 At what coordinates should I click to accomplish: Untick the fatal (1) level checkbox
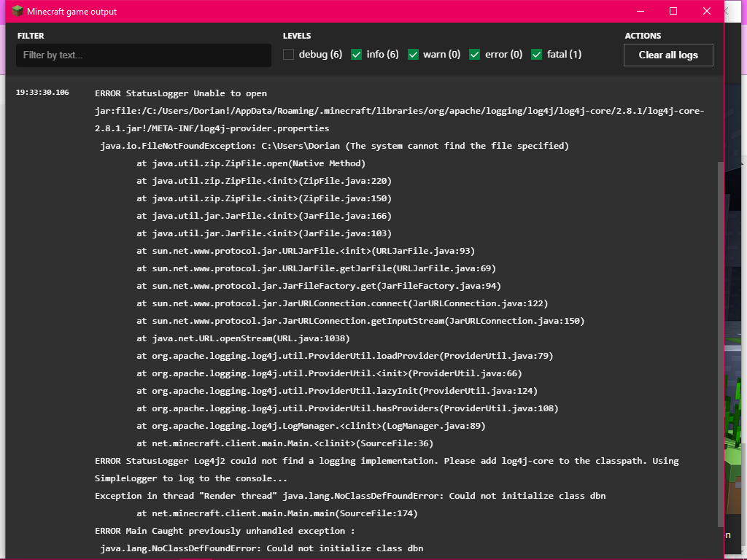[537, 55]
